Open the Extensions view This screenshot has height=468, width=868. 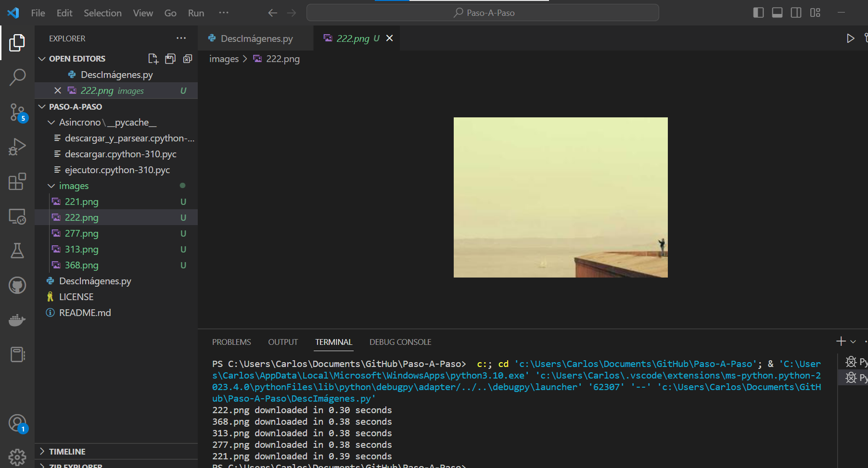[17, 182]
